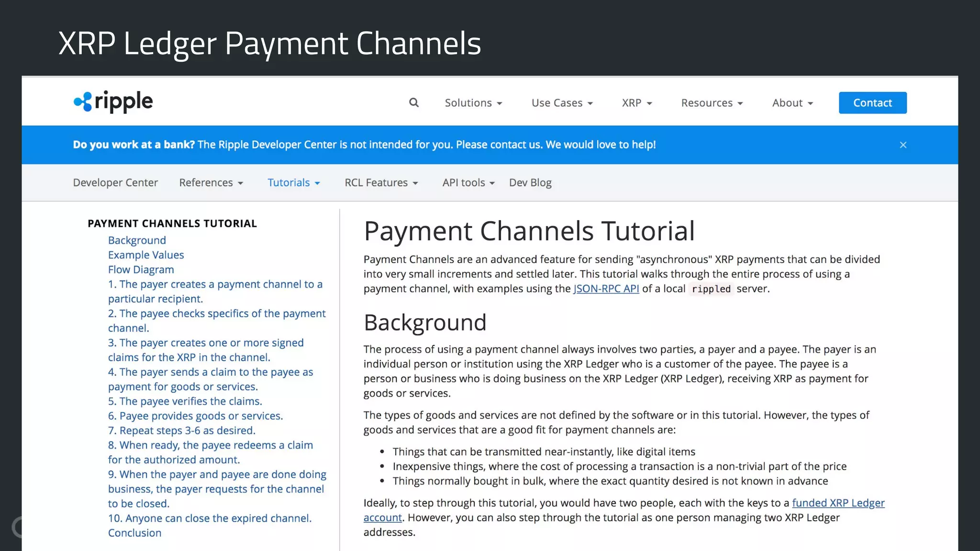This screenshot has height=551, width=980.
Task: Expand the XRP navigation dropdown
Action: point(636,103)
